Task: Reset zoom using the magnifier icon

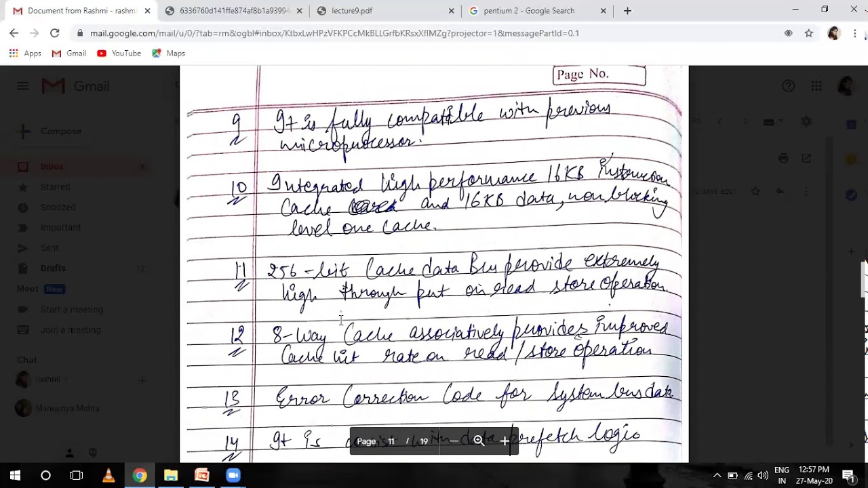Action: (479, 441)
